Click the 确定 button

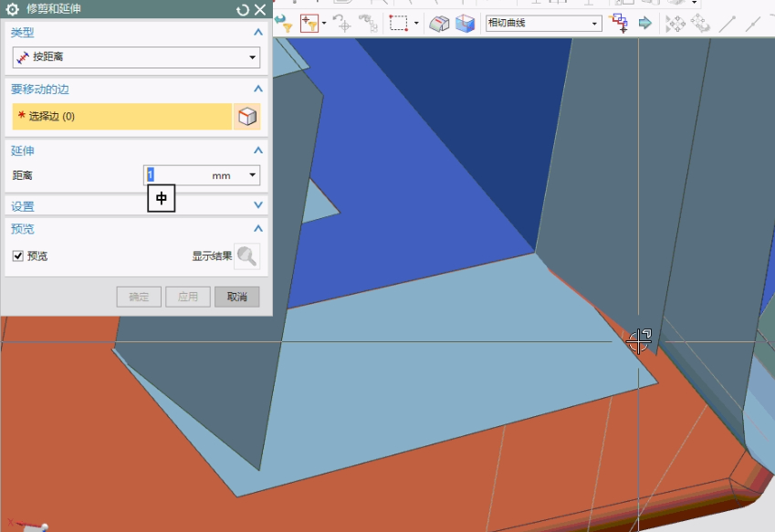(x=139, y=297)
